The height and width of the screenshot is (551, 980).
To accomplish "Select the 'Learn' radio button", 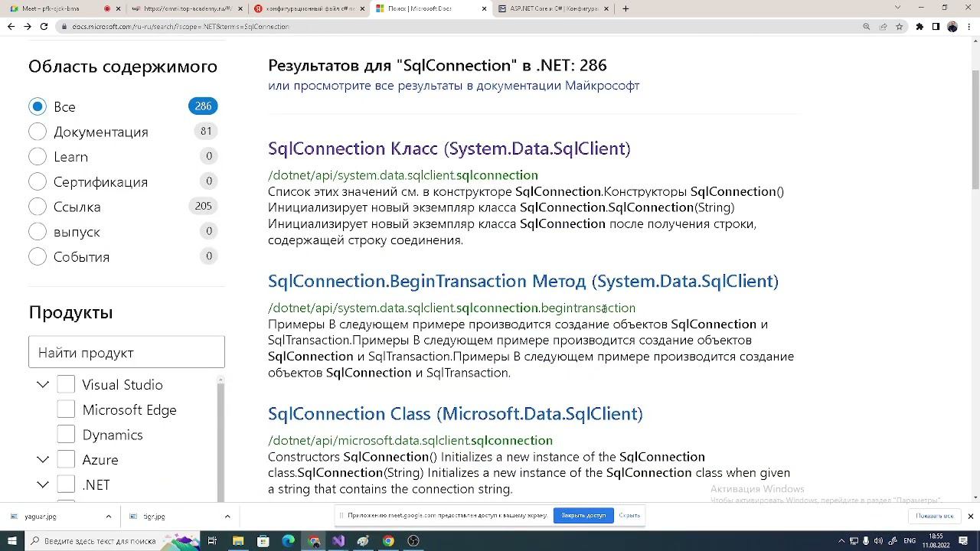I will tap(38, 157).
